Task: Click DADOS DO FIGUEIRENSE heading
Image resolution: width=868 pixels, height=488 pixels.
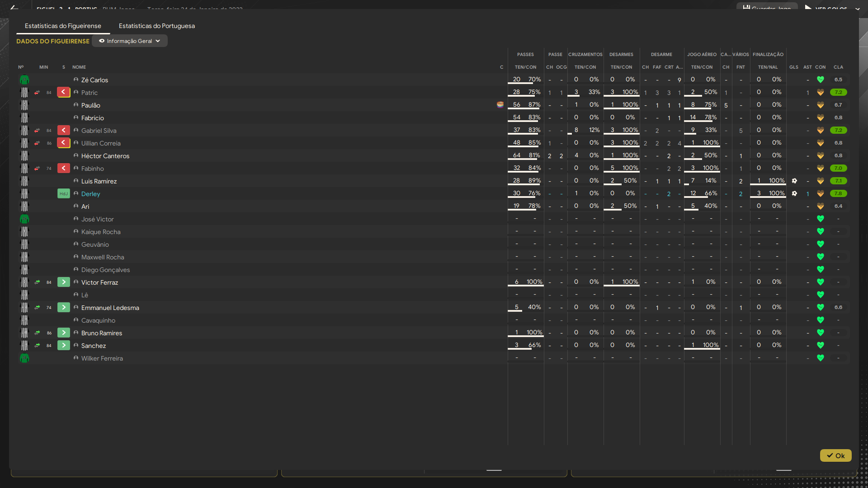Action: tap(53, 41)
